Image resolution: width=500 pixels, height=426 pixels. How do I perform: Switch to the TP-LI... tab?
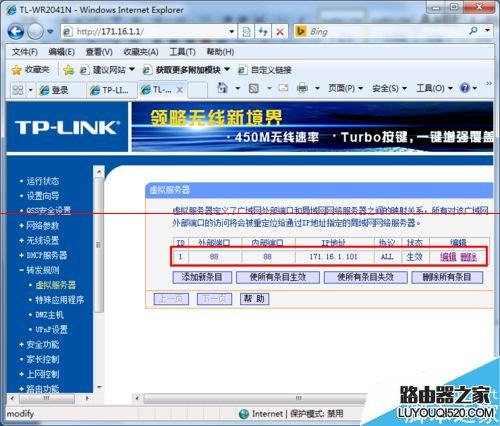coord(112,90)
